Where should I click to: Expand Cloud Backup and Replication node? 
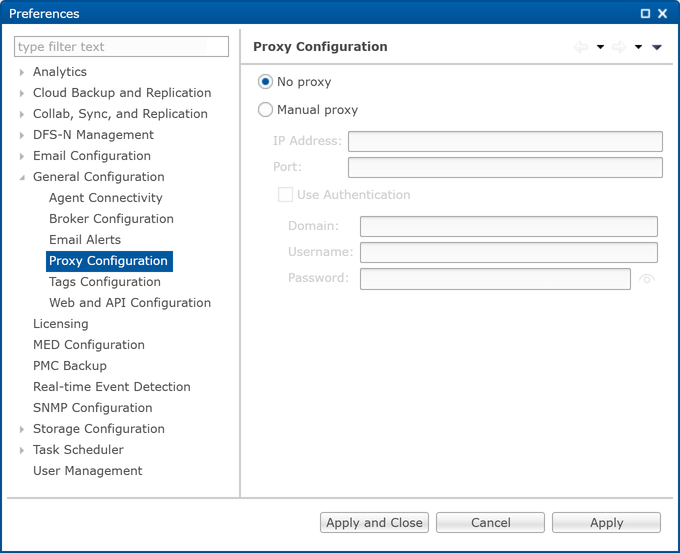[22, 93]
